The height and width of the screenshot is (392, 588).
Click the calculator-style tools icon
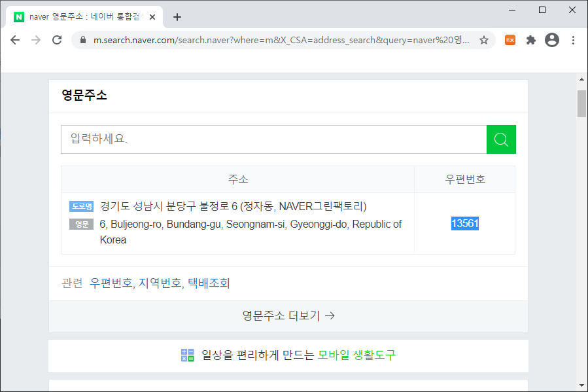point(188,355)
